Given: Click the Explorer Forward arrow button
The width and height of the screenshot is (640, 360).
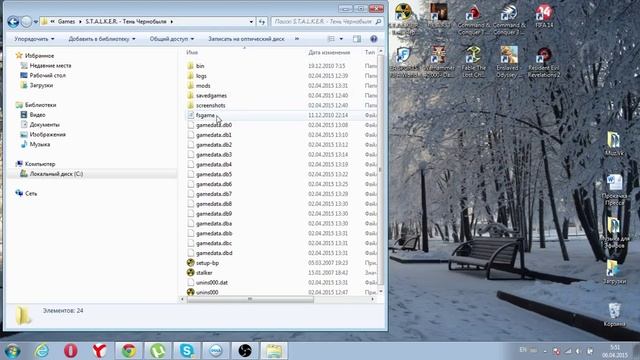Looking at the screenshot, I should [26, 22].
